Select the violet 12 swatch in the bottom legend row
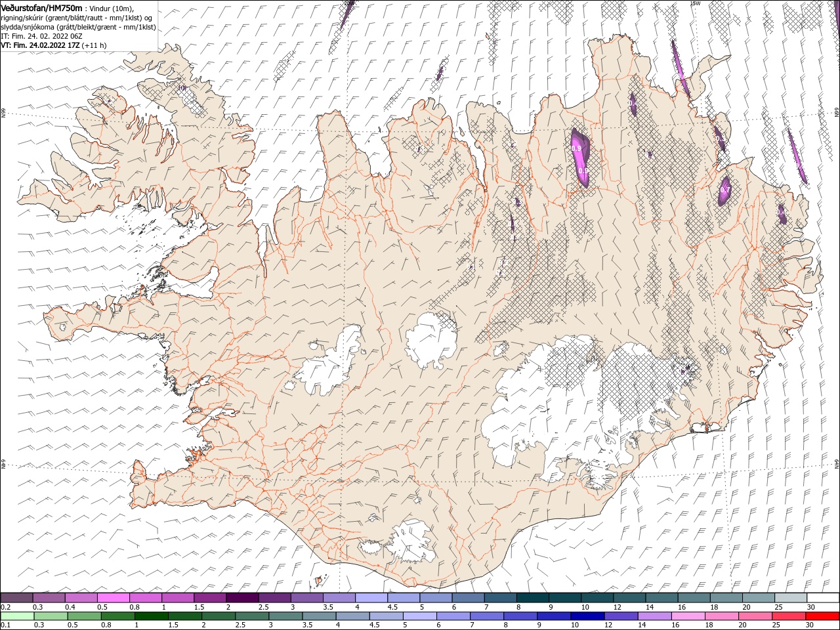Image resolution: width=840 pixels, height=630 pixels. [x=621, y=616]
